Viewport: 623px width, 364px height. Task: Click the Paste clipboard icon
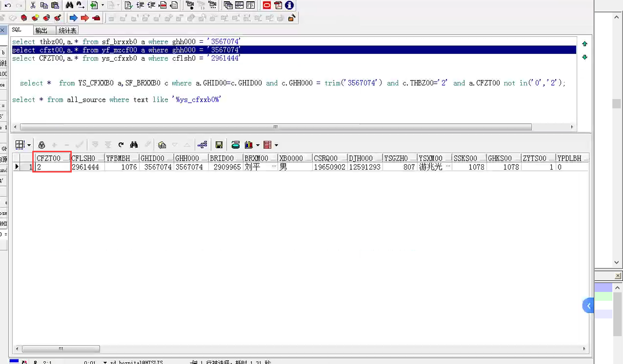click(55, 5)
